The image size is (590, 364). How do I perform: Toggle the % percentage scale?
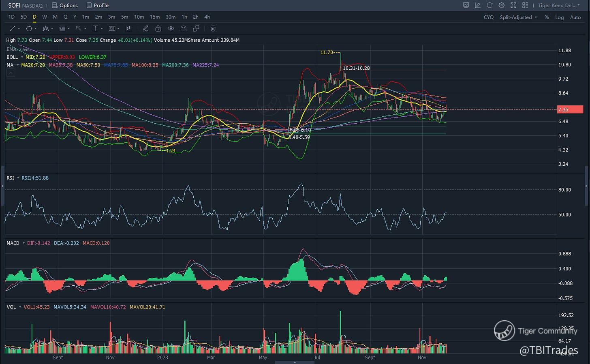click(x=547, y=17)
